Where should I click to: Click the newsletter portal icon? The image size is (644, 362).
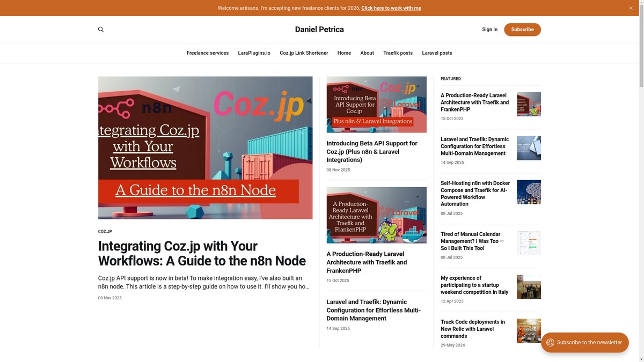(x=550, y=342)
